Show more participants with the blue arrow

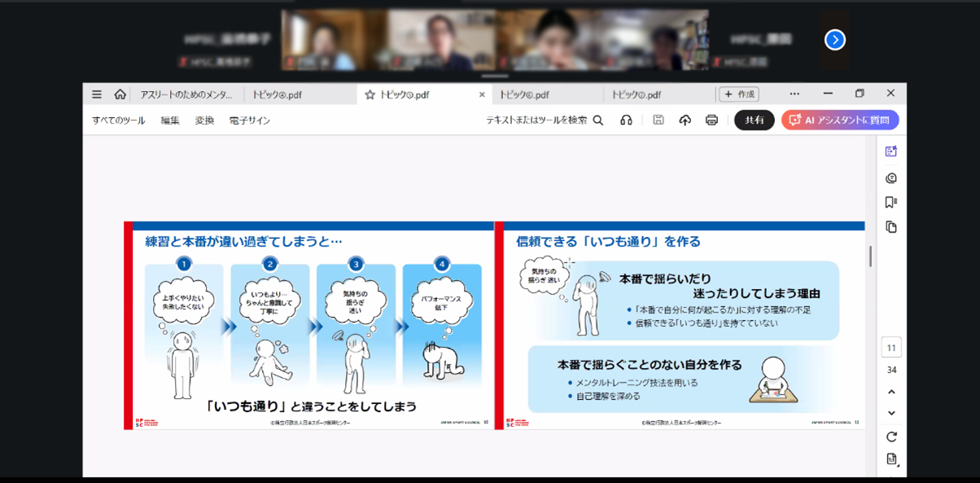tap(834, 40)
